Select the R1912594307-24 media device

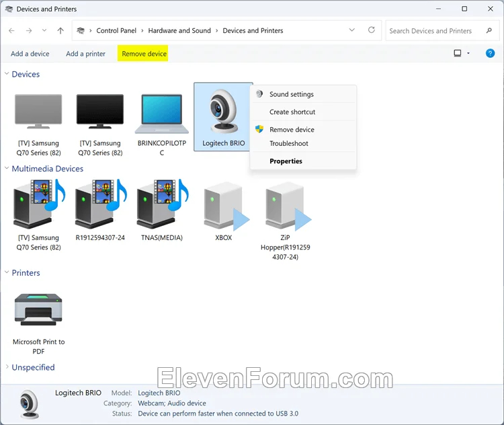(x=100, y=210)
